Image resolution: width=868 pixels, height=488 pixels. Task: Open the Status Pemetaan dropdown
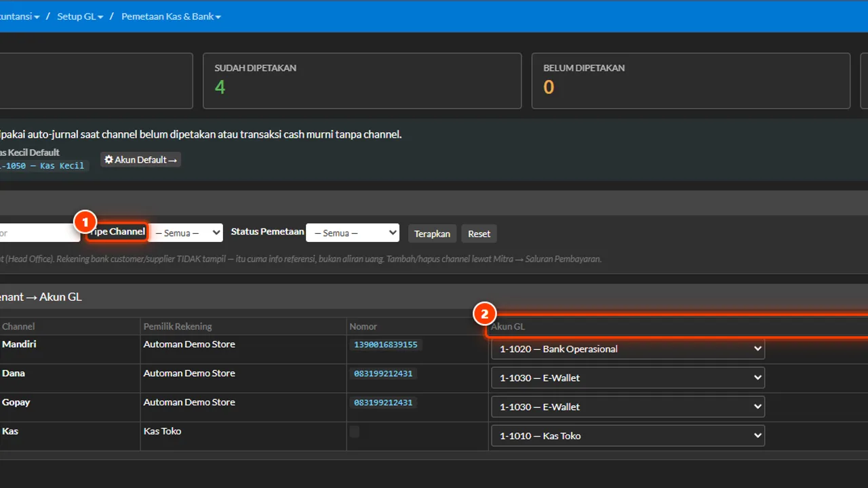tap(353, 233)
